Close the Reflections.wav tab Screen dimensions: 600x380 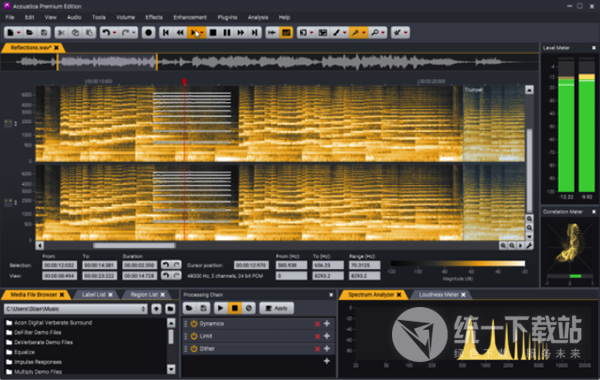pos(57,47)
